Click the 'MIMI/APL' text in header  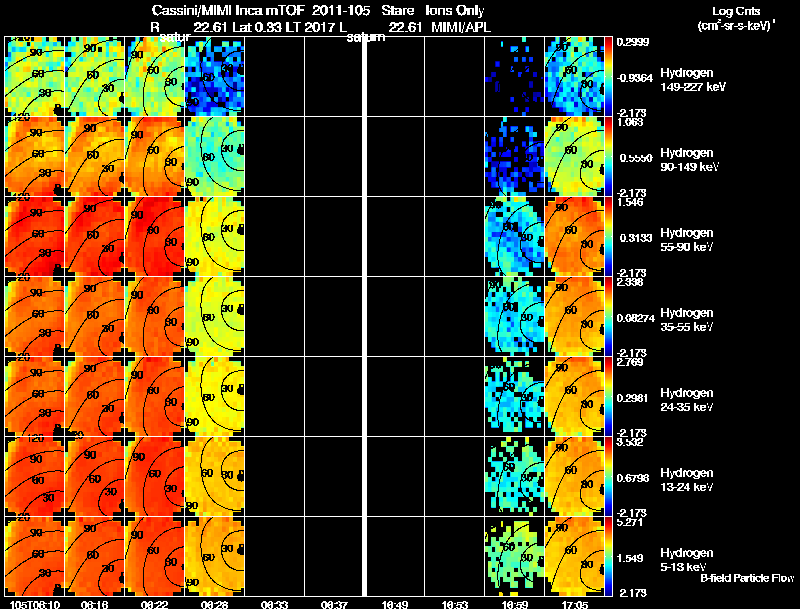461,27
